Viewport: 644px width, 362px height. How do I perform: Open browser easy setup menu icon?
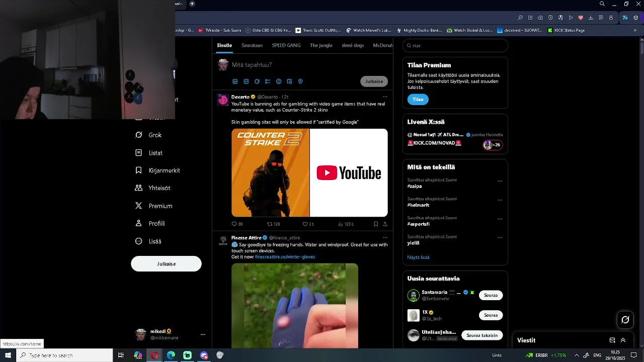point(601,18)
